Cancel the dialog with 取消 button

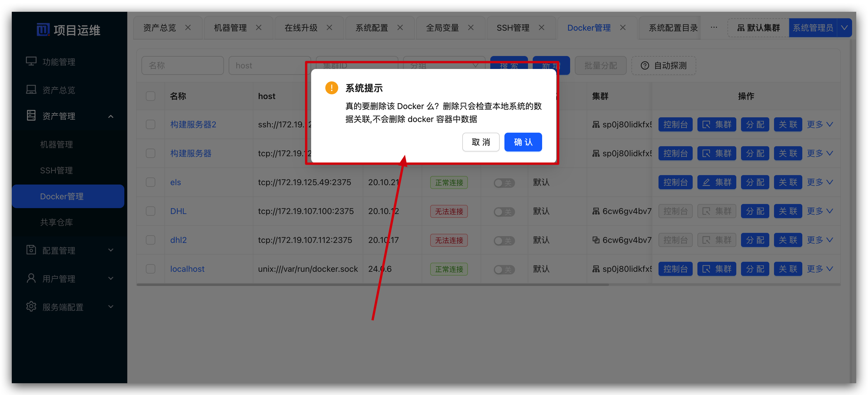pyautogui.click(x=481, y=142)
